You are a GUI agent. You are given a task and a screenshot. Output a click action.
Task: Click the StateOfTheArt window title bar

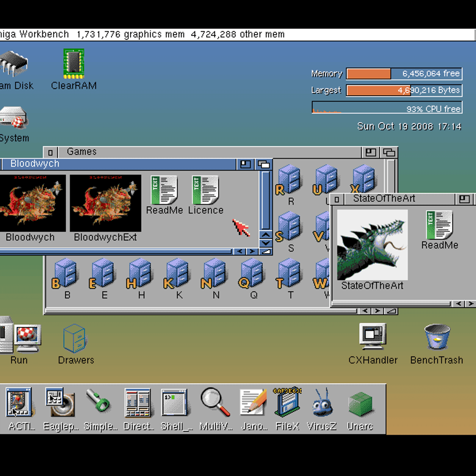[400, 199]
